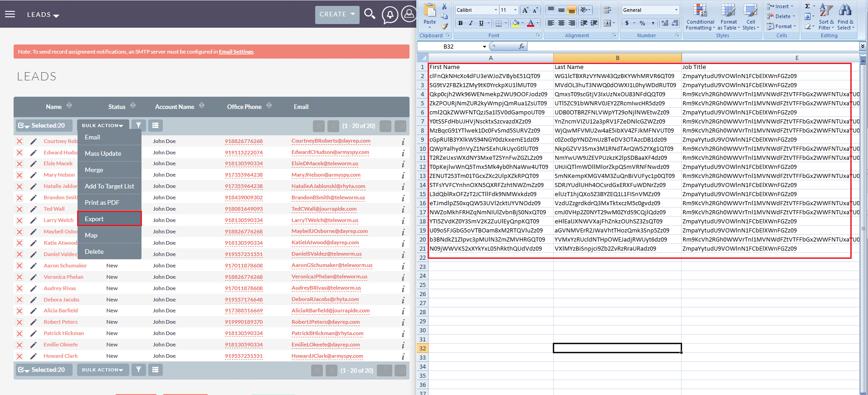Select Add To Target List option

(109, 186)
